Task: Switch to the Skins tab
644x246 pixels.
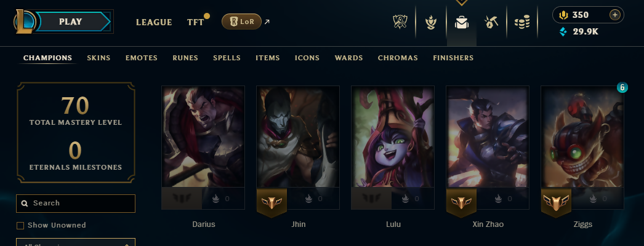Action: [x=99, y=58]
